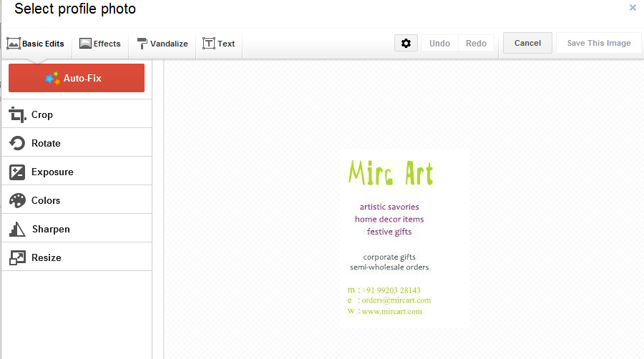Image resolution: width=644 pixels, height=359 pixels.
Task: Select the Crop tool icon
Action: click(x=17, y=115)
